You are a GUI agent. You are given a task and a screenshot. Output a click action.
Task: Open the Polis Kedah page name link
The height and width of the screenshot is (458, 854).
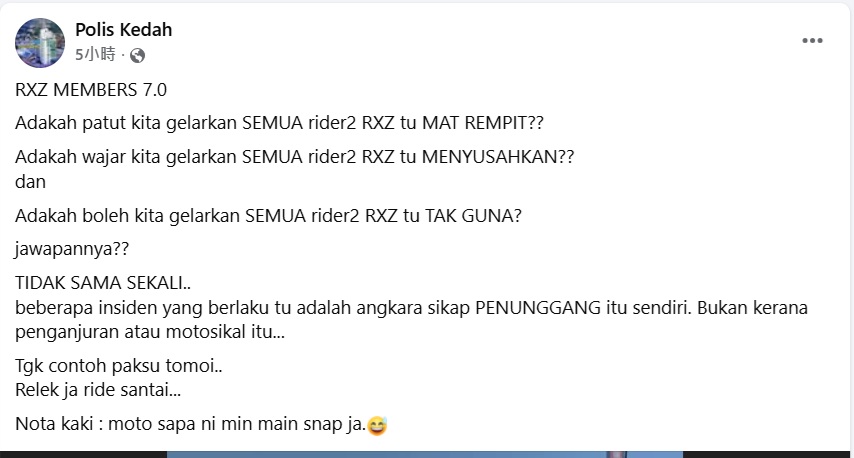pyautogui.click(x=124, y=30)
